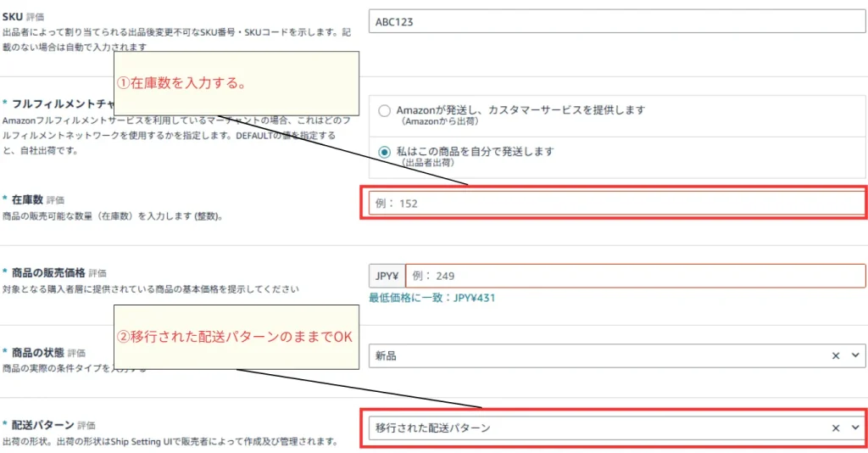Viewport: 868px width, 453px height.
Task: Click 評価 link beside 配送パターン label
Action: click(x=86, y=425)
